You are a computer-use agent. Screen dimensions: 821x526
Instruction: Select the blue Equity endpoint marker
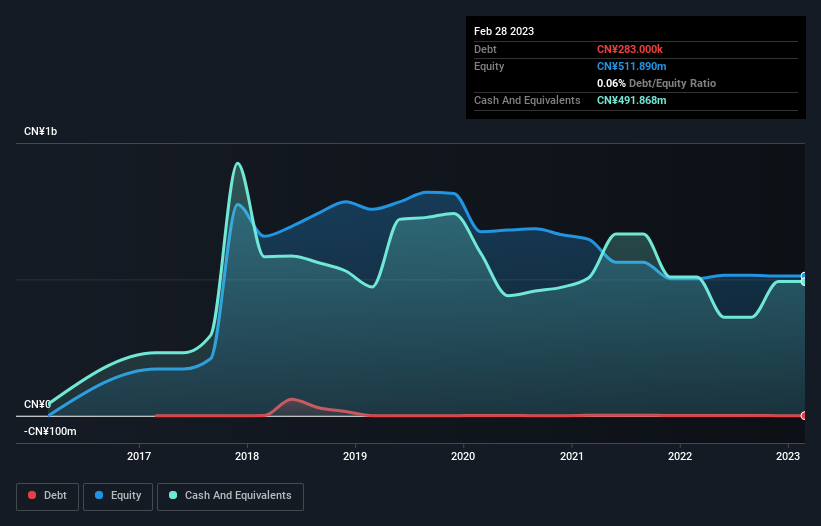coord(804,276)
